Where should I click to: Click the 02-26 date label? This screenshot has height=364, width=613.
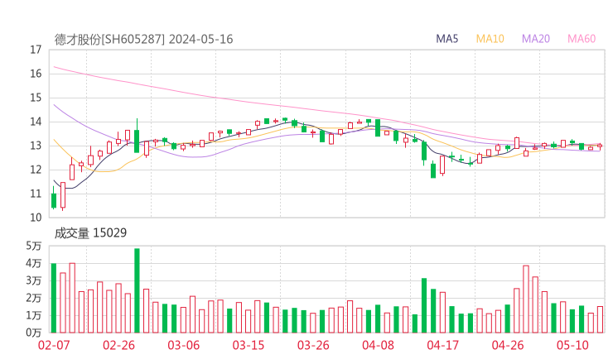click(118, 345)
